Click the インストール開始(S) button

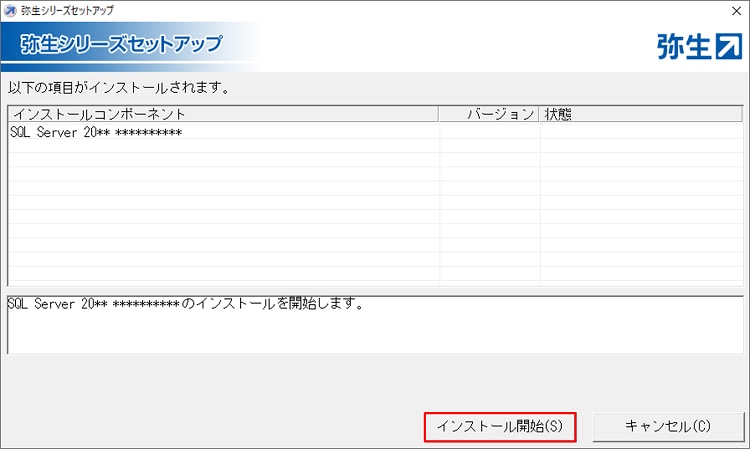pos(500,427)
